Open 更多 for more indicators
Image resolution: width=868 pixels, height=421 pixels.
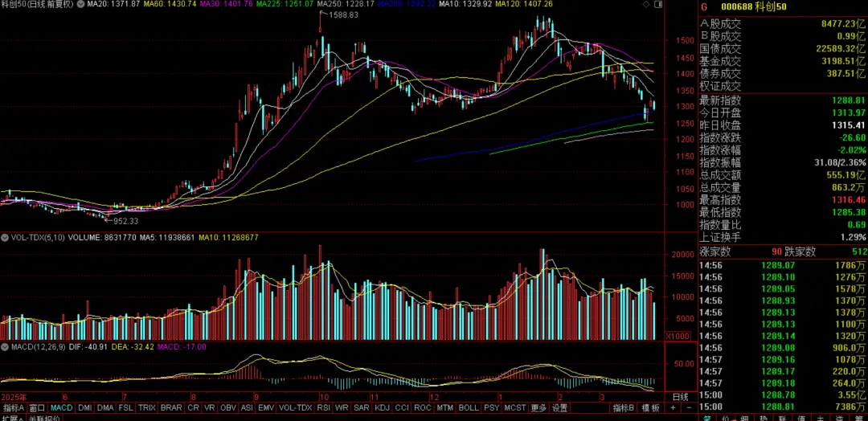click(x=538, y=407)
